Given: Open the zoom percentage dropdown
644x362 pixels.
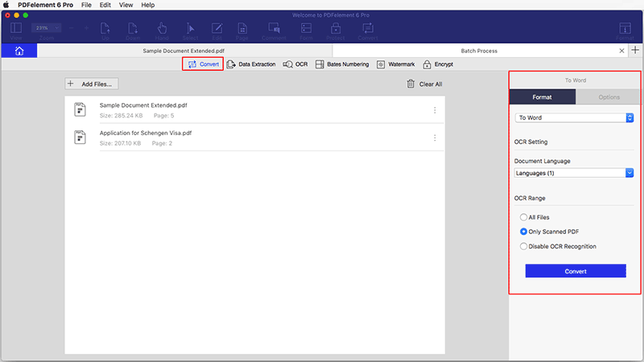Looking at the screenshot, I should 46,28.
